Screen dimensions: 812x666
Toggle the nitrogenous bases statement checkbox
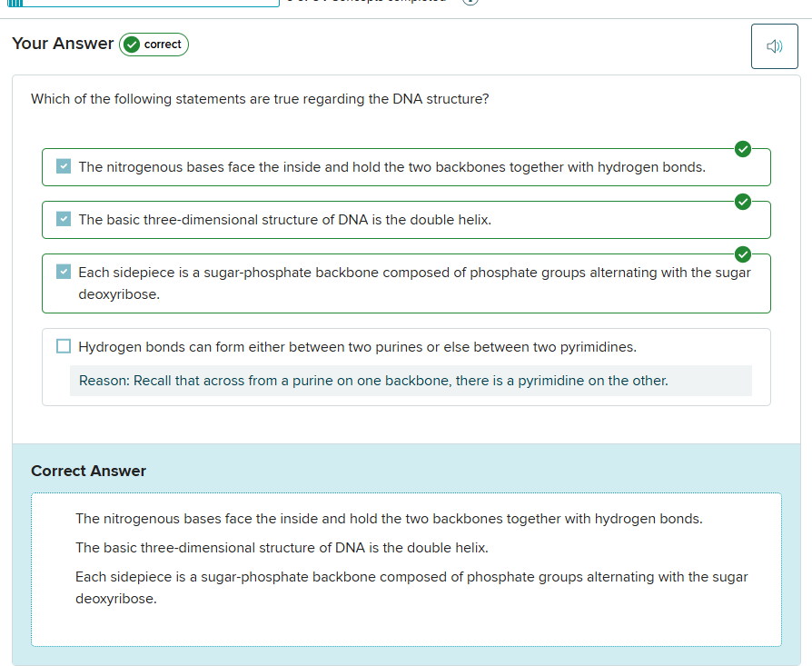(64, 167)
